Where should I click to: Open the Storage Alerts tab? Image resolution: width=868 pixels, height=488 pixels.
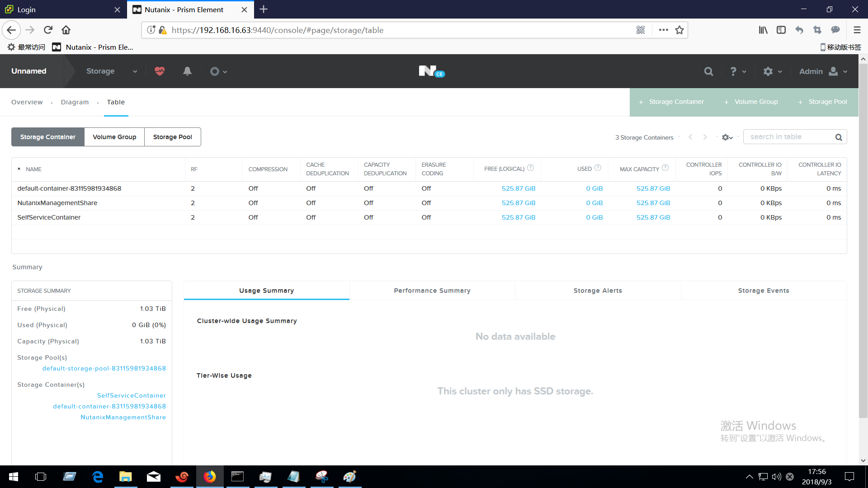point(598,291)
